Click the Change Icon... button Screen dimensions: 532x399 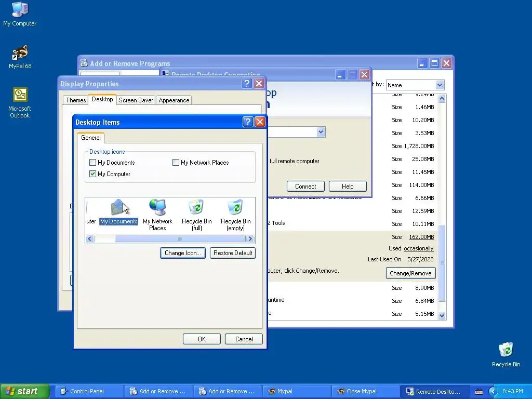(x=182, y=253)
